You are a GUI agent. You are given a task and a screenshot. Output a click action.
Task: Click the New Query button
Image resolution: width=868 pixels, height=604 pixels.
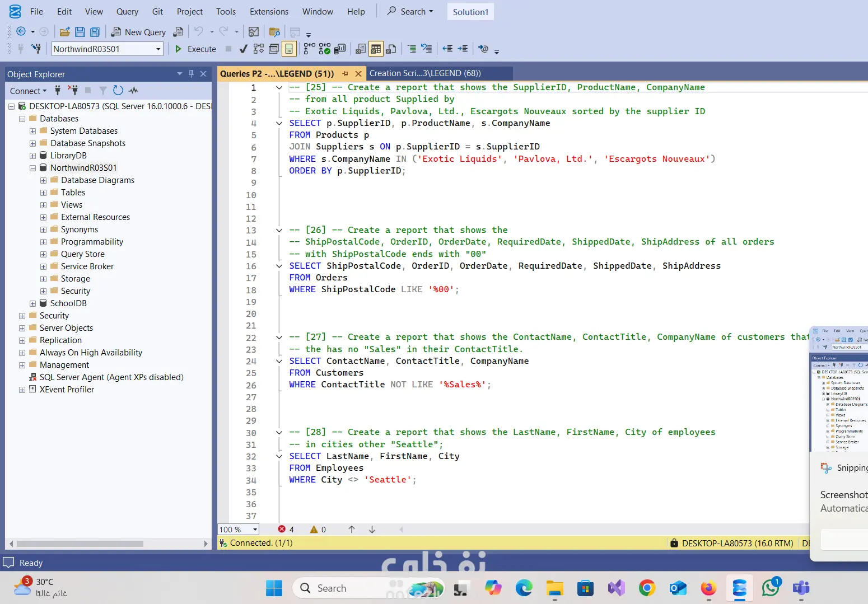(138, 32)
